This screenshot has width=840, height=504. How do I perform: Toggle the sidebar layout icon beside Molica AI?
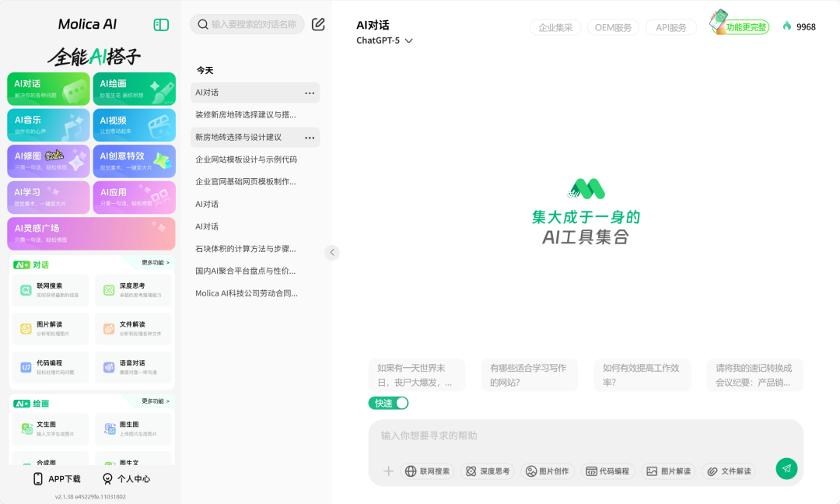tap(161, 25)
